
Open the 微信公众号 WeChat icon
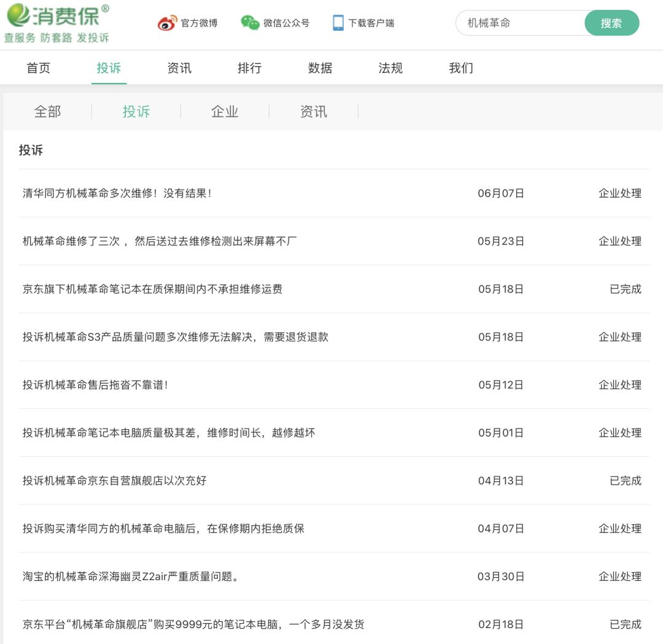[250, 23]
